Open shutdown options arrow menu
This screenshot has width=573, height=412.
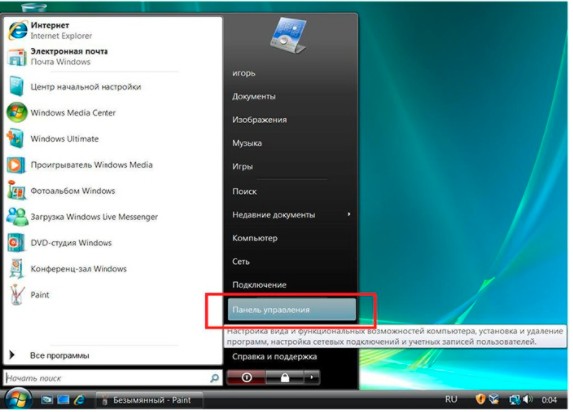pyautogui.click(x=312, y=377)
